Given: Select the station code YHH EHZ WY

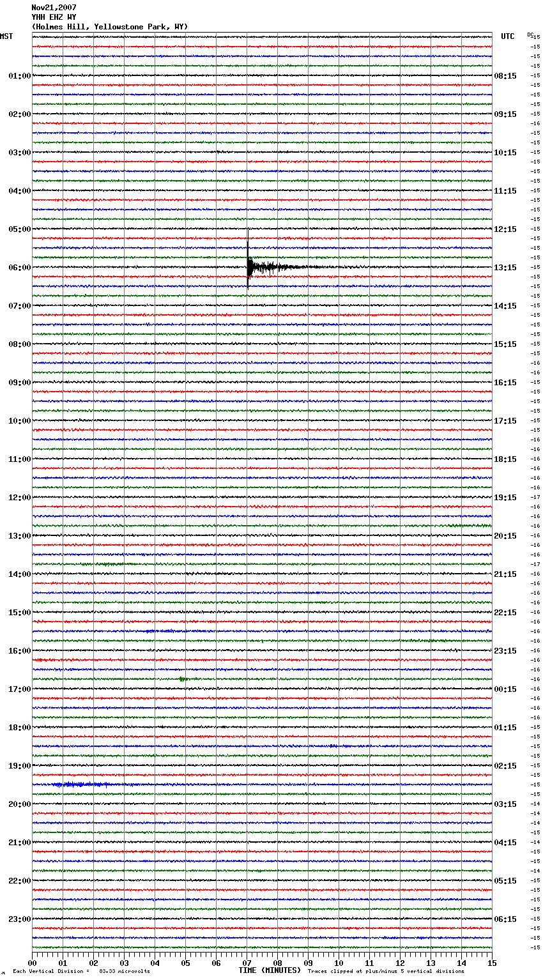Looking at the screenshot, I should click(54, 17).
